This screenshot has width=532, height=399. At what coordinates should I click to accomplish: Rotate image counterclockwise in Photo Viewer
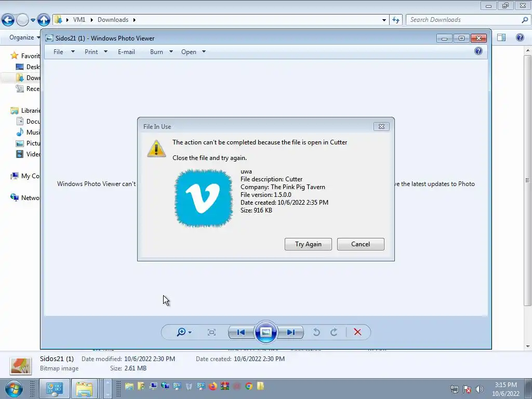click(x=316, y=332)
